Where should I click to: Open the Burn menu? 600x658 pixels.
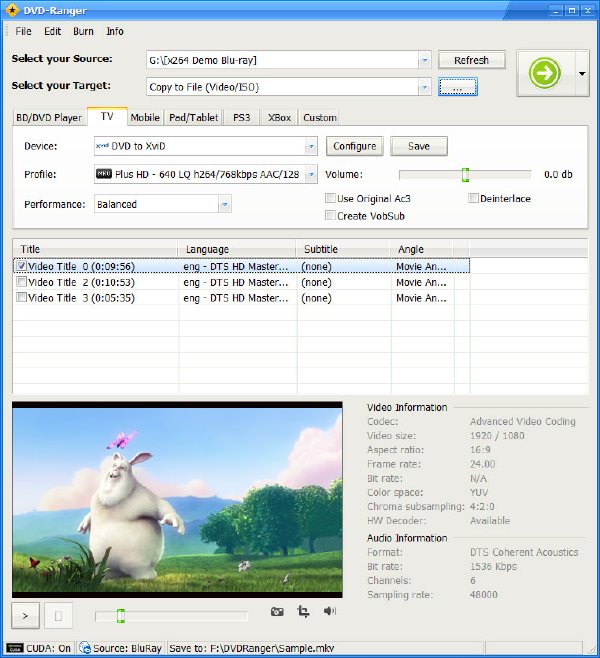coord(83,31)
